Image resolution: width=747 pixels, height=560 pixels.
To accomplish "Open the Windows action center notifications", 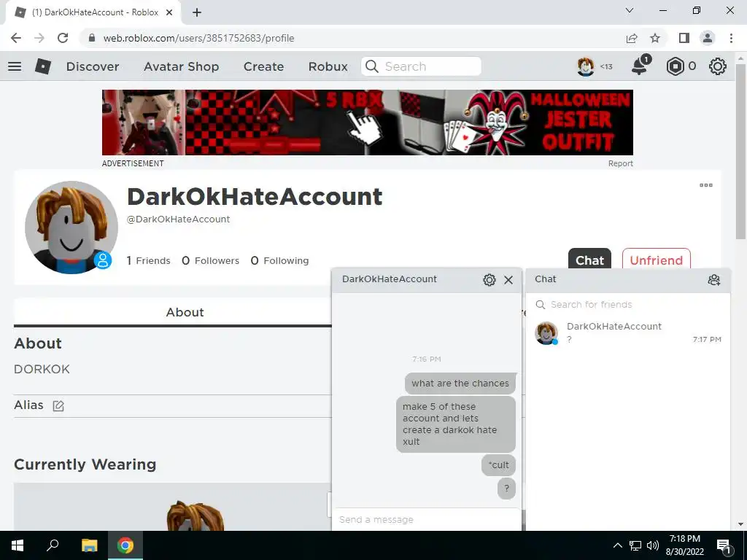I will pyautogui.click(x=724, y=545).
